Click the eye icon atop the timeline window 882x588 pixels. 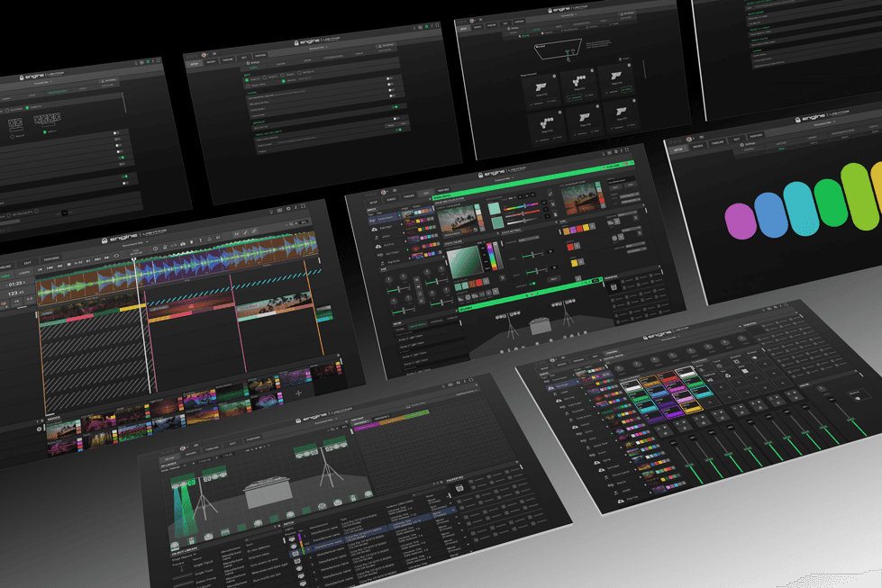tap(288, 209)
